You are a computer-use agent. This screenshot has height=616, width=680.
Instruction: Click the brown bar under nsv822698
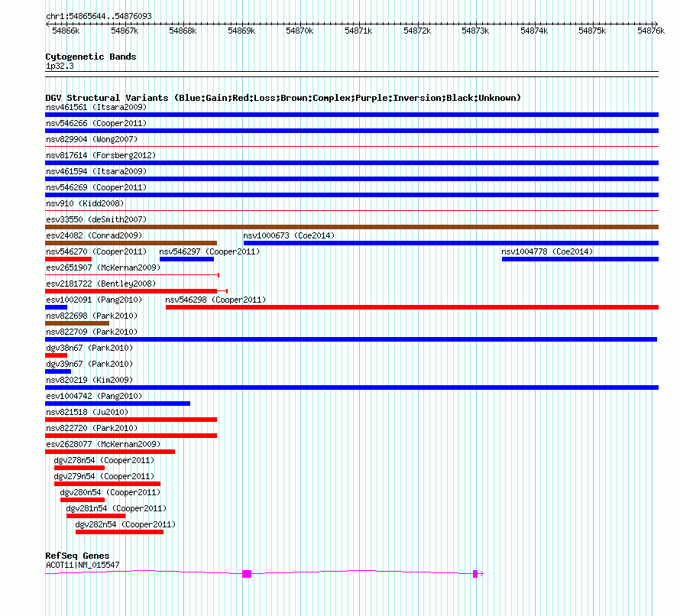point(77,323)
